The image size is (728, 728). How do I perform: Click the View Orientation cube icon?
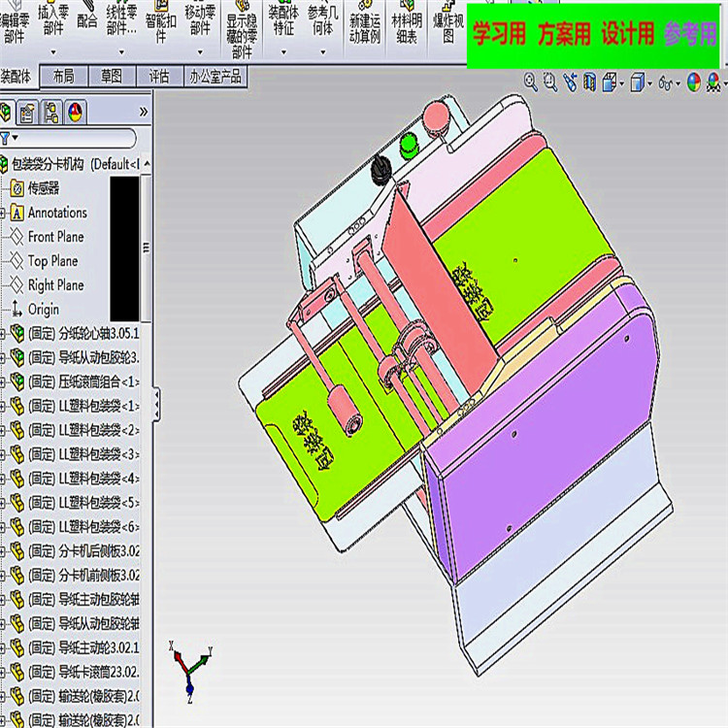[610, 83]
